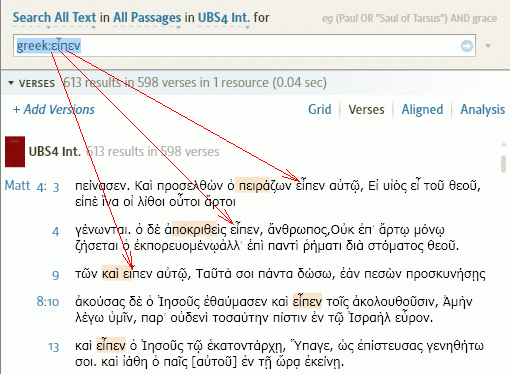510x374 pixels.
Task: Run search with the blue arrow button
Action: (x=467, y=46)
